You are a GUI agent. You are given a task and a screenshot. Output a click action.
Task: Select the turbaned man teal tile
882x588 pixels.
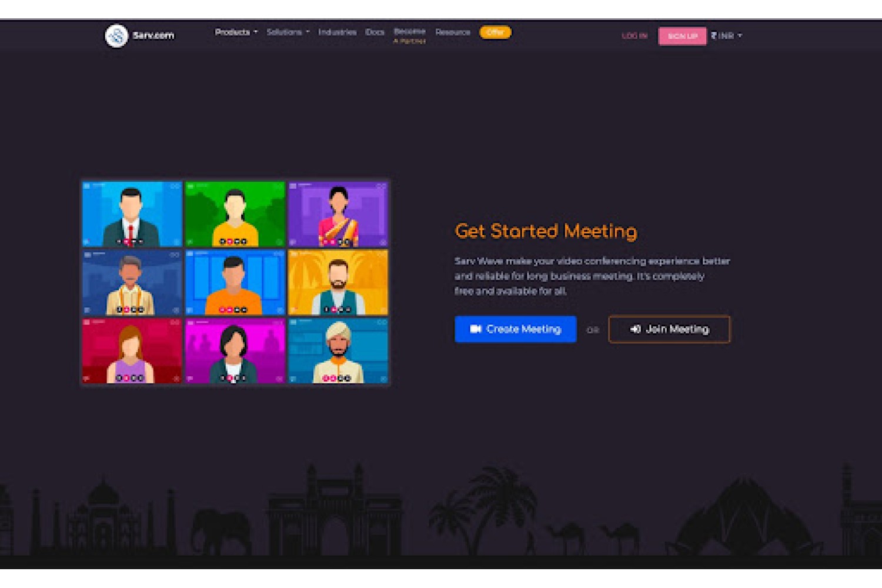point(338,351)
